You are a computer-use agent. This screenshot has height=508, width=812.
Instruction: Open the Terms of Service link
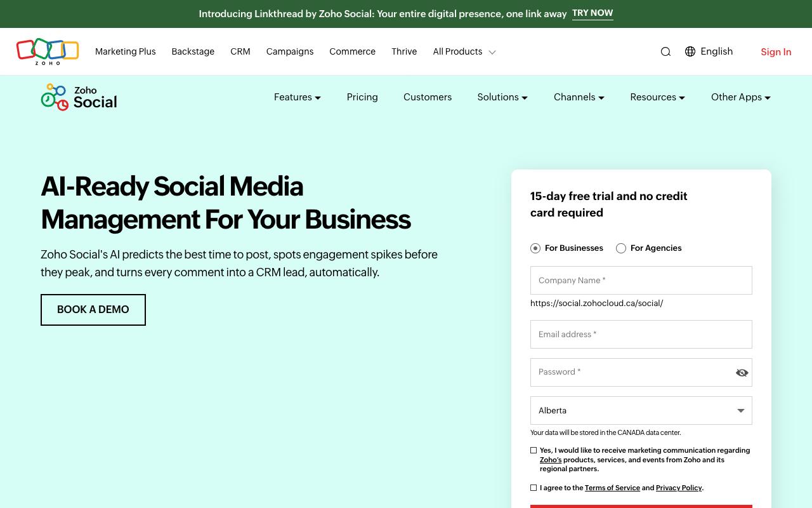(x=612, y=488)
